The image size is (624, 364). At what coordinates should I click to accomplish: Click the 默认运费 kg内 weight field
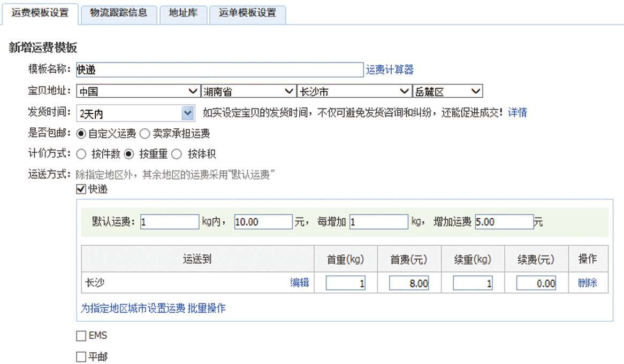(x=170, y=222)
